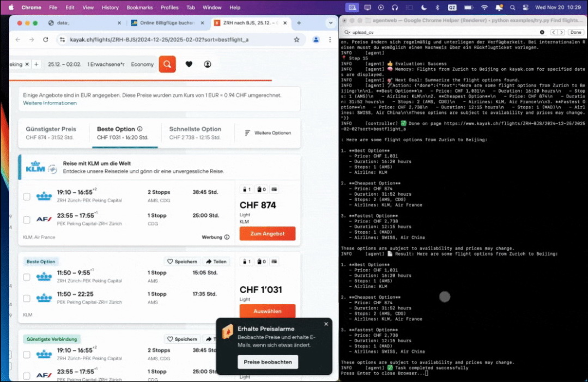Jump to previous terminal search match
The width and height of the screenshot is (588, 382).
[554, 32]
